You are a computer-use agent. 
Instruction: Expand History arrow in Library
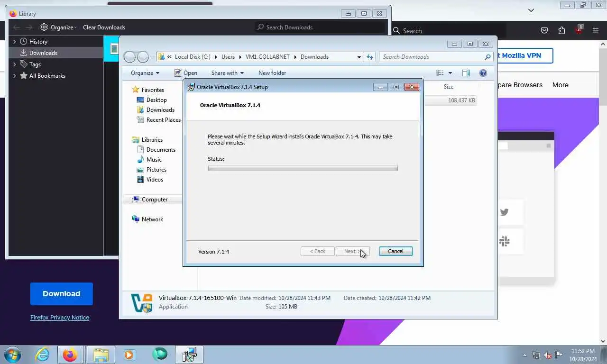click(14, 42)
